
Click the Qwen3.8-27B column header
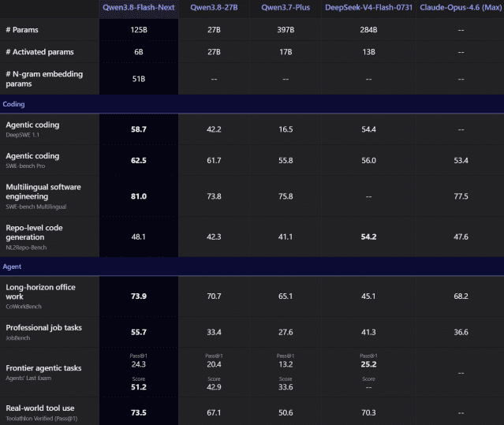coord(214,7)
